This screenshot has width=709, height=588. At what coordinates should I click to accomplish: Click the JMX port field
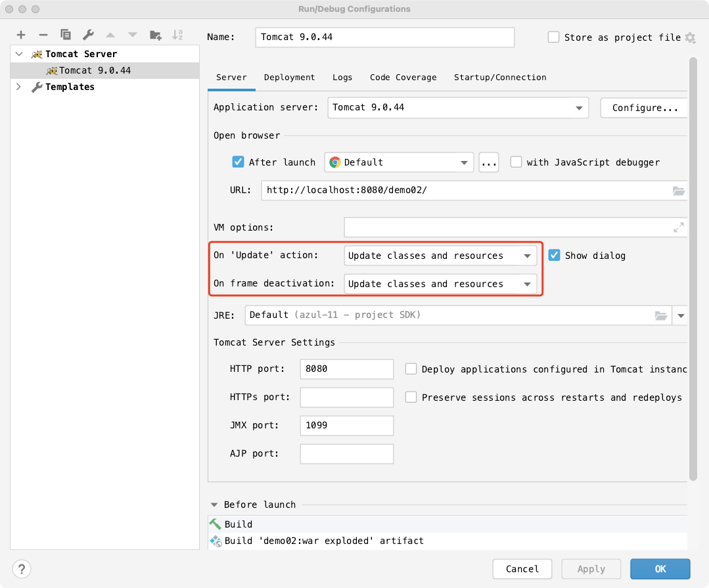347,425
